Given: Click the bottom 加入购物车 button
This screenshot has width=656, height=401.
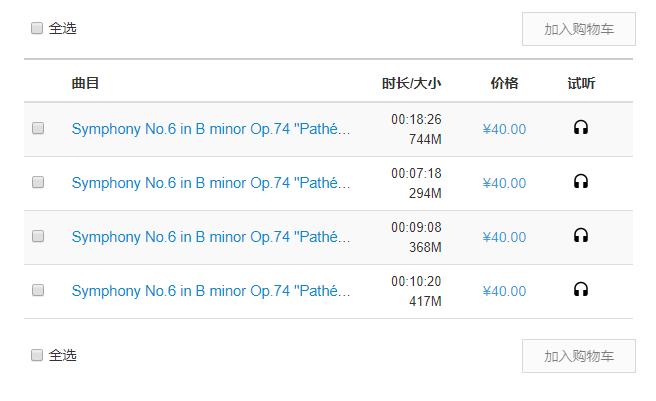Looking at the screenshot, I should click(x=579, y=356).
